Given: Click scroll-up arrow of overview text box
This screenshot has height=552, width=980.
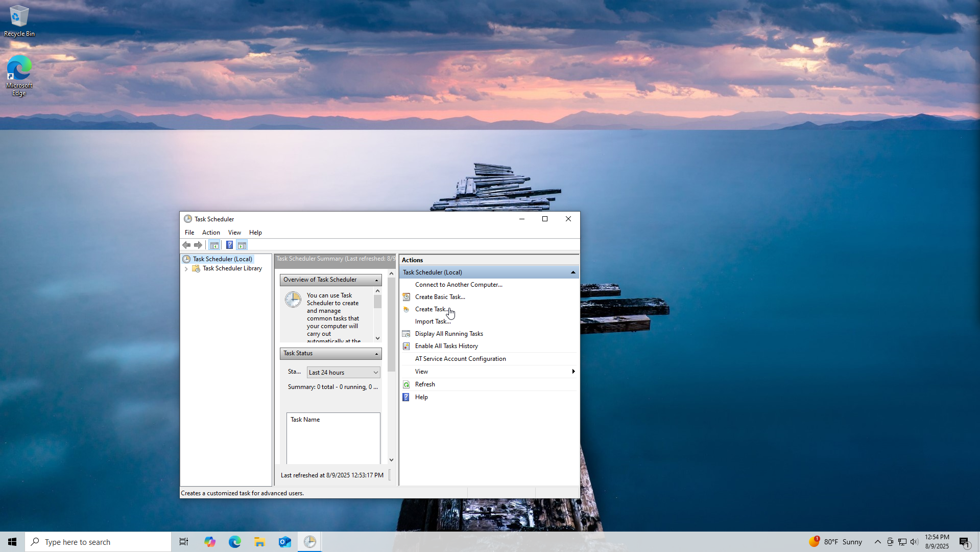Looking at the screenshot, I should tap(377, 291).
